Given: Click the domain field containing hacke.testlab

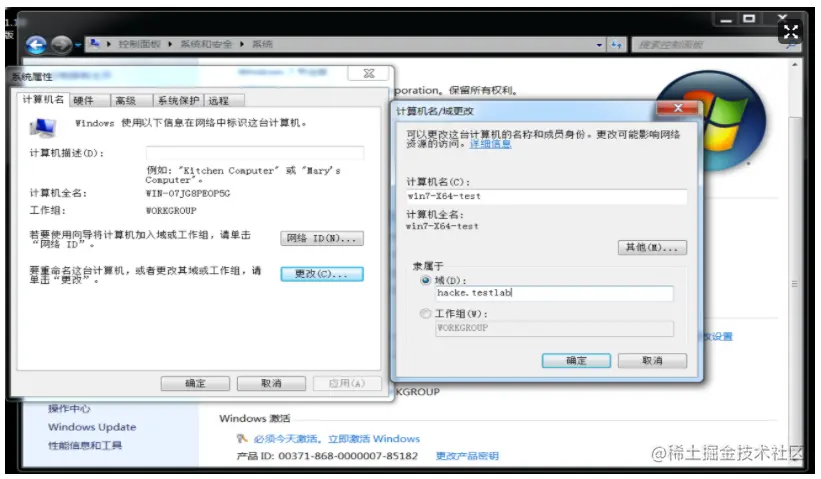Looking at the screenshot, I should [554, 293].
